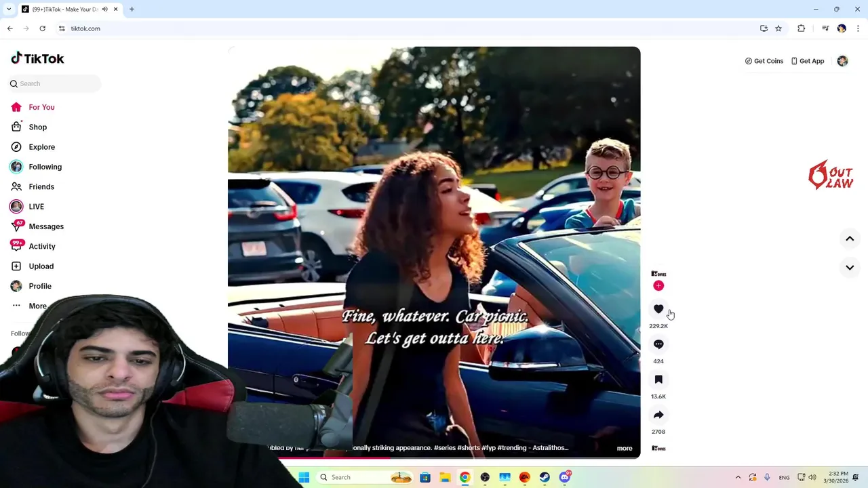Click Get Coins
868x488 pixels.
pyautogui.click(x=764, y=61)
